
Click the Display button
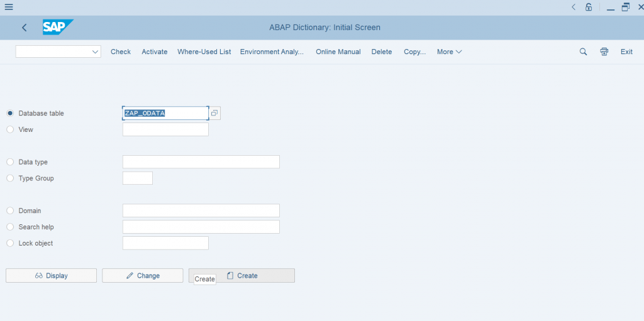(52, 275)
